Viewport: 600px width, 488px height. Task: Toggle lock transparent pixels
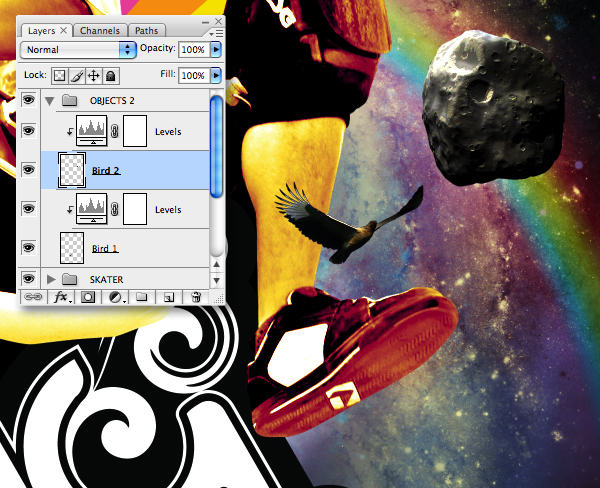tap(60, 76)
